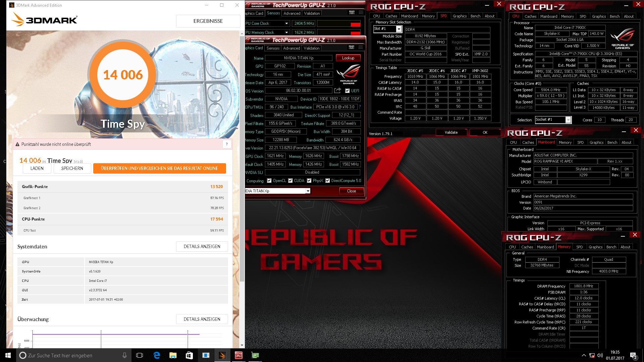Open the Advanced tab in GPU-Z TITAN Xp window
Viewport: 644px width, 362px height.
(x=291, y=48)
